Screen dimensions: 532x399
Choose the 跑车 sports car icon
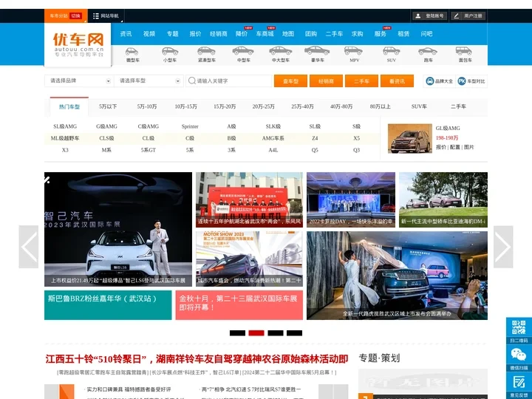click(x=428, y=51)
